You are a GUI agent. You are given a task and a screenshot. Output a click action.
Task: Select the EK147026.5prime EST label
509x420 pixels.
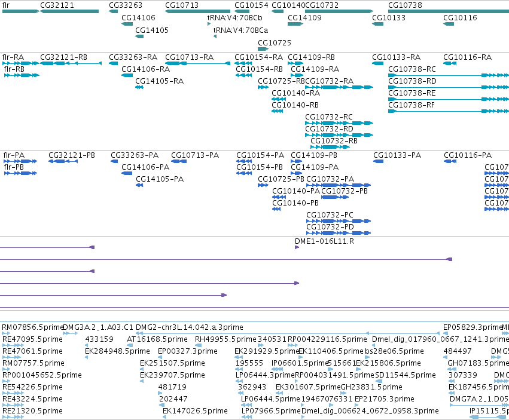(x=195, y=411)
